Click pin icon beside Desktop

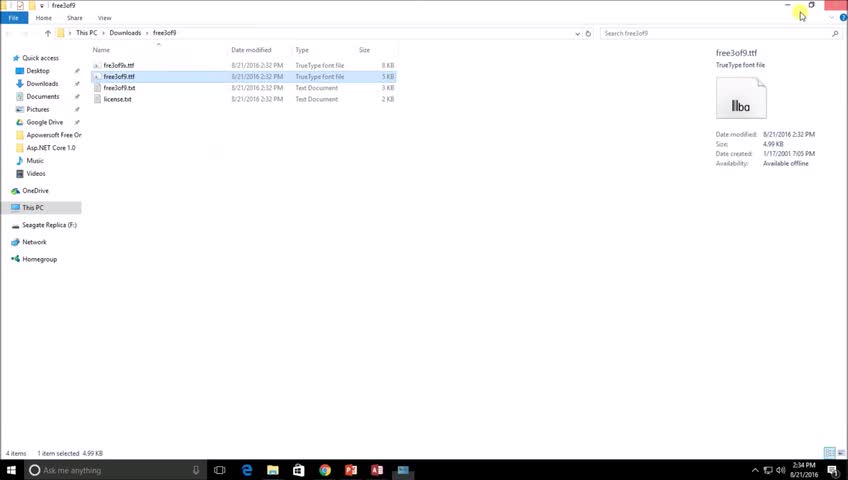pos(77,71)
